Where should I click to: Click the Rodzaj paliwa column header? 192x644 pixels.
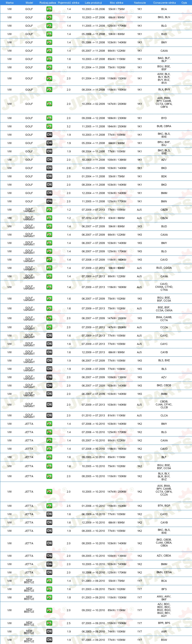[48, 3]
